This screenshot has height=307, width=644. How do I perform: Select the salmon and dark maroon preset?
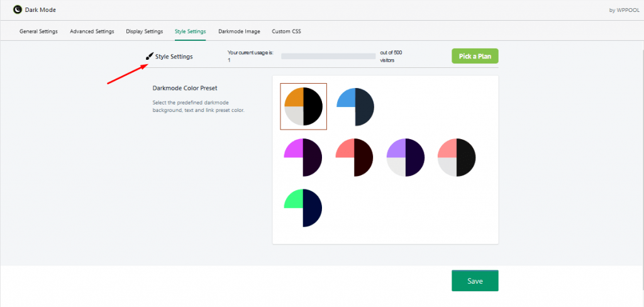tap(354, 157)
